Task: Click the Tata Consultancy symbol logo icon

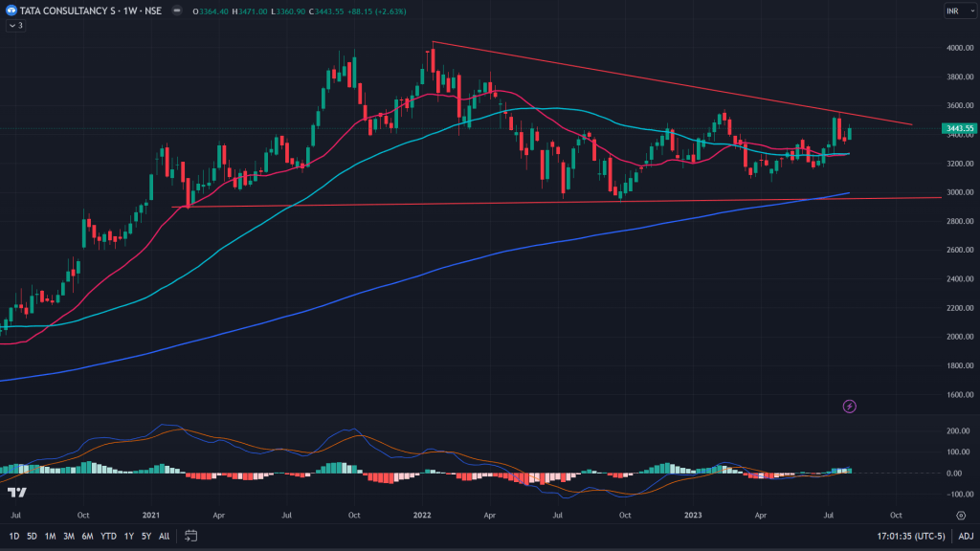Action: point(11,11)
